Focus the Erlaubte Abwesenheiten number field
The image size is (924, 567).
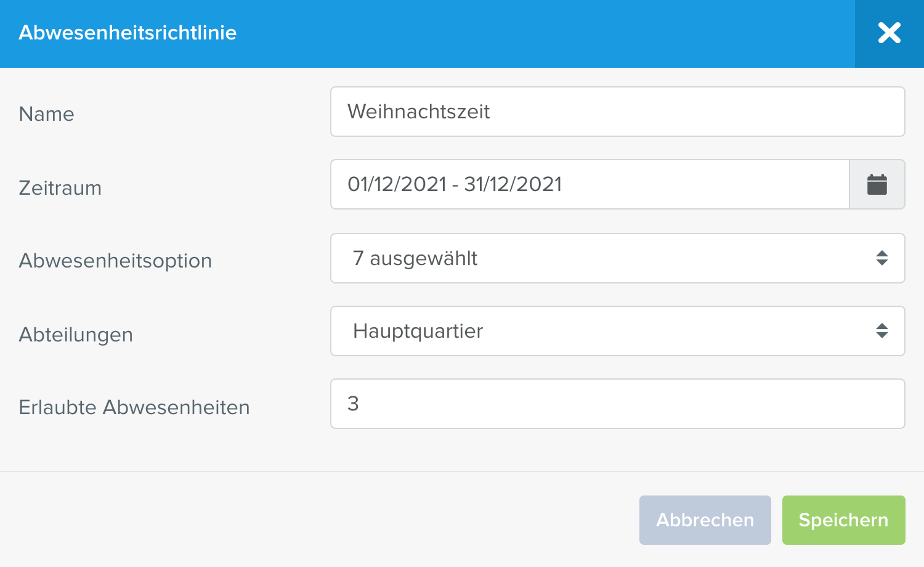point(618,404)
